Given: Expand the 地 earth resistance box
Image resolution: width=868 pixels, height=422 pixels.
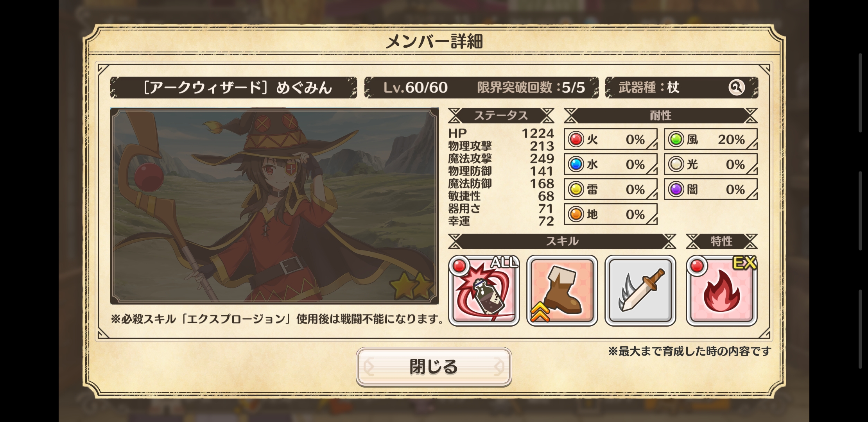Looking at the screenshot, I should (610, 215).
